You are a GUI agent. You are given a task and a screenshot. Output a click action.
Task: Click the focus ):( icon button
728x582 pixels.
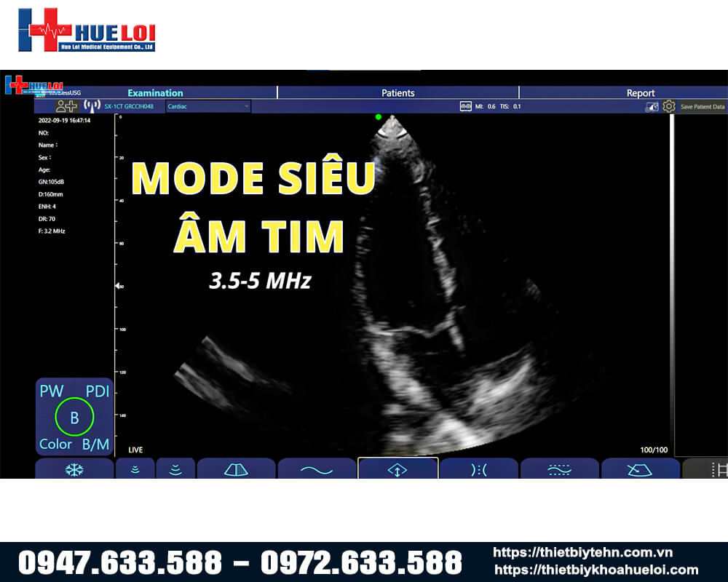[x=478, y=469]
